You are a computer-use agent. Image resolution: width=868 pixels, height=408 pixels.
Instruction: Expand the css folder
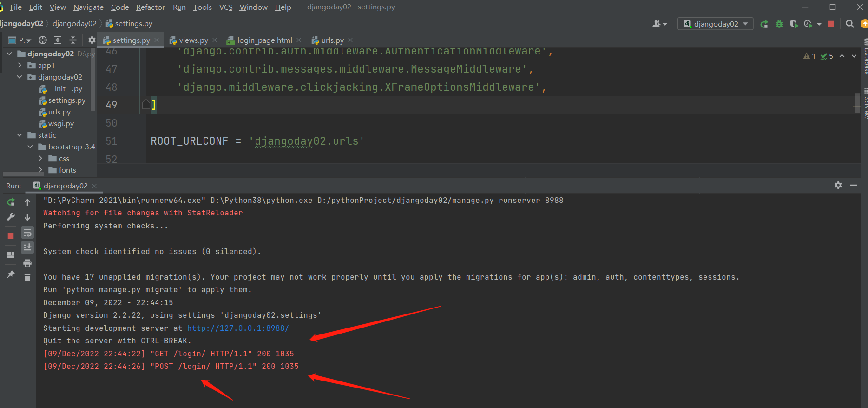(x=40, y=158)
